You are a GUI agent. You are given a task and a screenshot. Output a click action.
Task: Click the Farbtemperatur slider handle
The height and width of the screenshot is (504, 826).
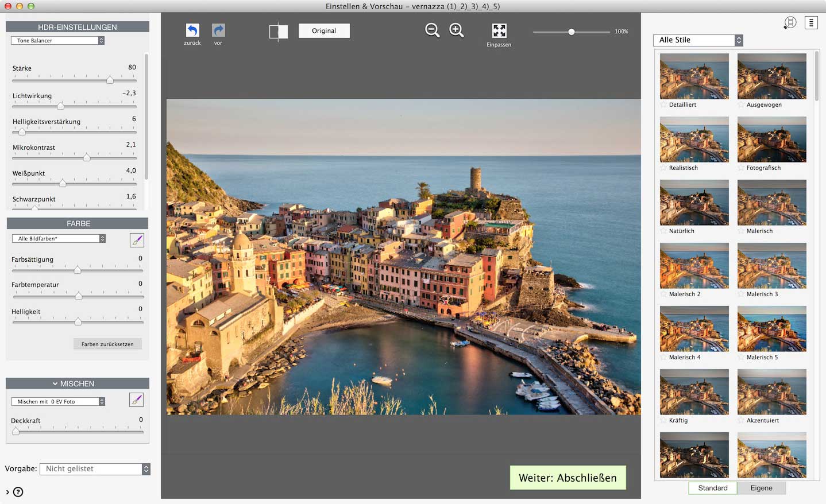(79, 296)
